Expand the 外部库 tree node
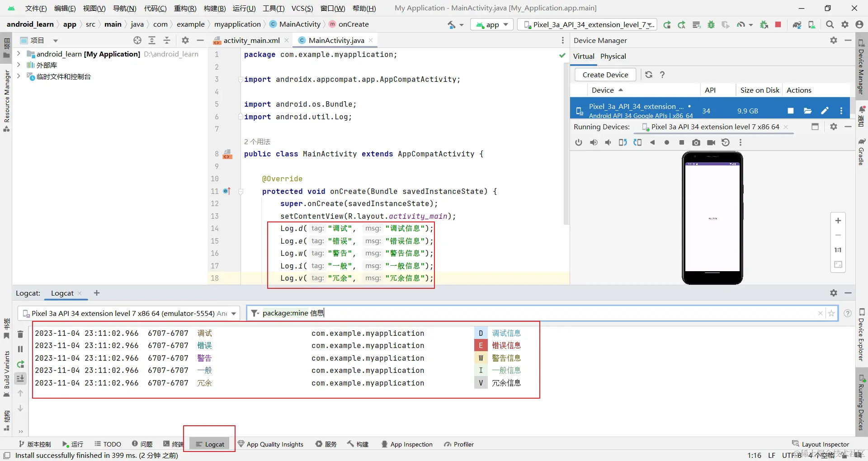Screen dimensions: 868x461 (19, 65)
